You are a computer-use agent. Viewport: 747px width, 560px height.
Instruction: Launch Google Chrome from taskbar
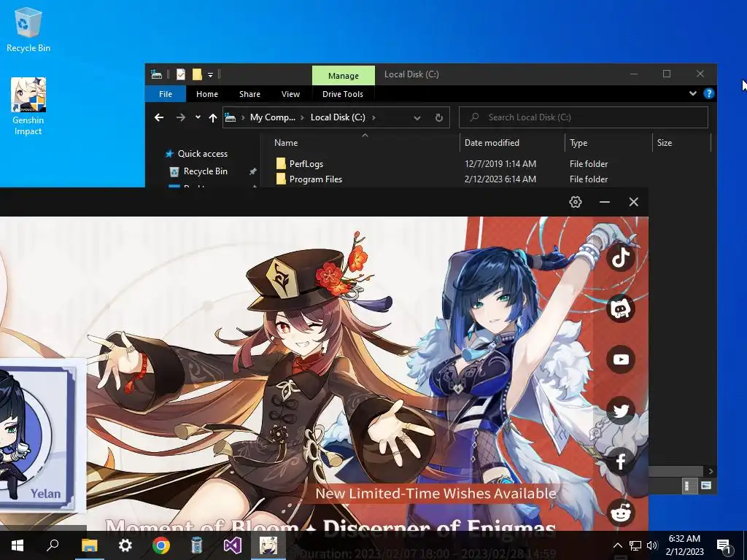coord(161,545)
